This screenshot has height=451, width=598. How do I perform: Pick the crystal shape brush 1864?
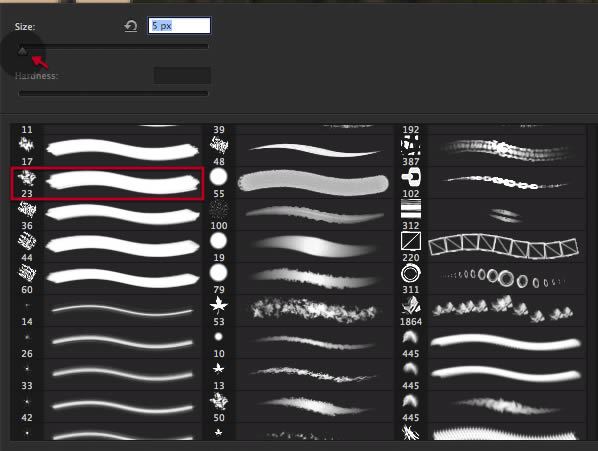point(491,311)
